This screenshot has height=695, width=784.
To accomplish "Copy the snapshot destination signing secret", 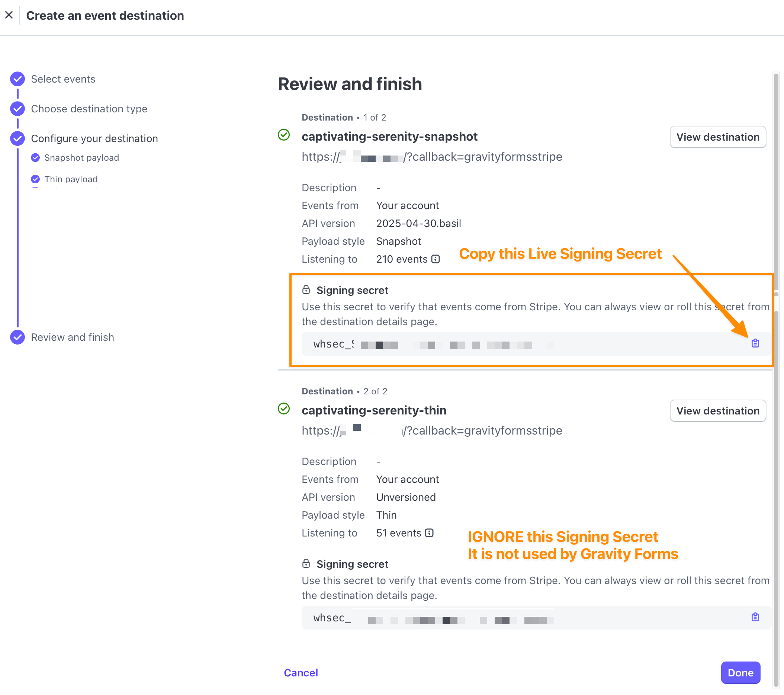I will click(x=755, y=343).
